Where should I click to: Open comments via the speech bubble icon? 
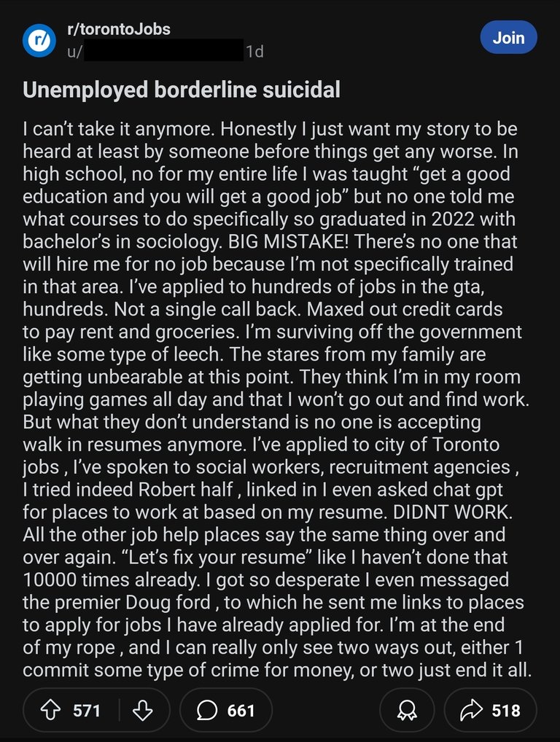[x=207, y=710]
